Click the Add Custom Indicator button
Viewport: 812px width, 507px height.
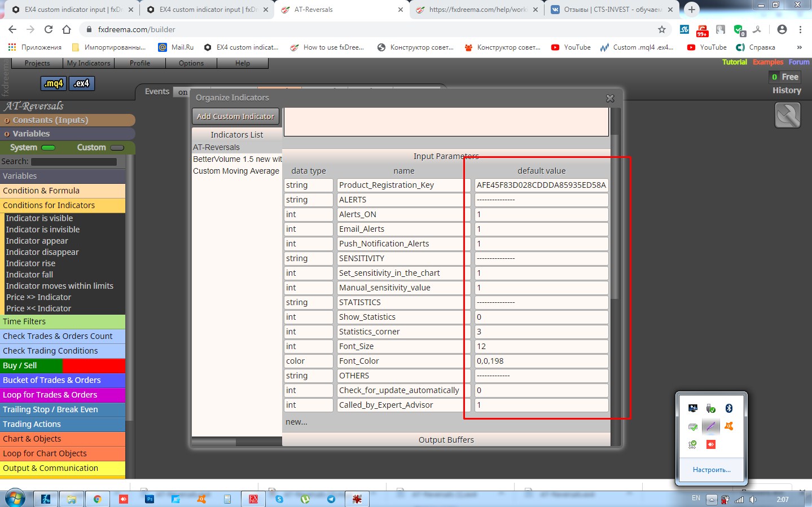tap(235, 116)
